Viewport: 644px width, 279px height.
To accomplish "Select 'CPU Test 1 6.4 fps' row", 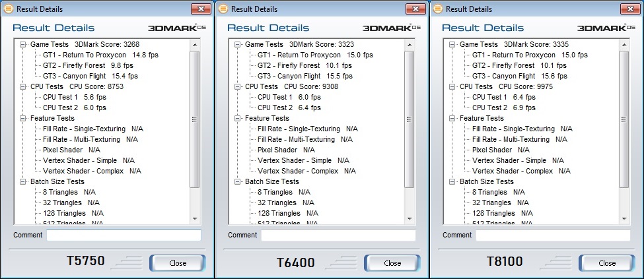I will click(x=504, y=97).
